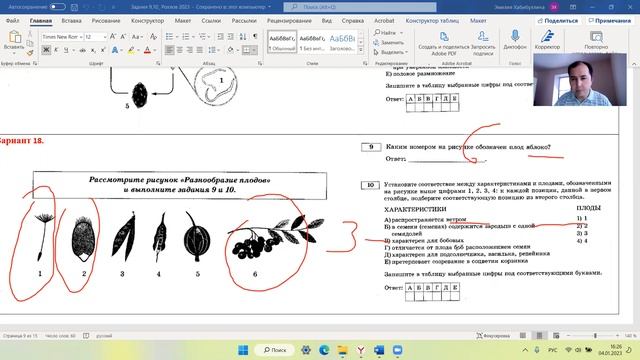
Task: Save the document with the floppy icon
Action: pos(74,7)
